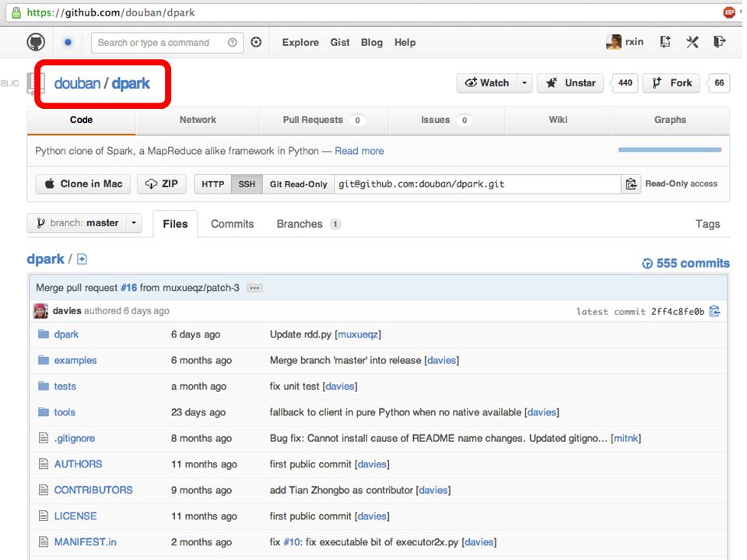Open Gist in the top navigation
Viewport: 747px width, 560px height.
(340, 42)
